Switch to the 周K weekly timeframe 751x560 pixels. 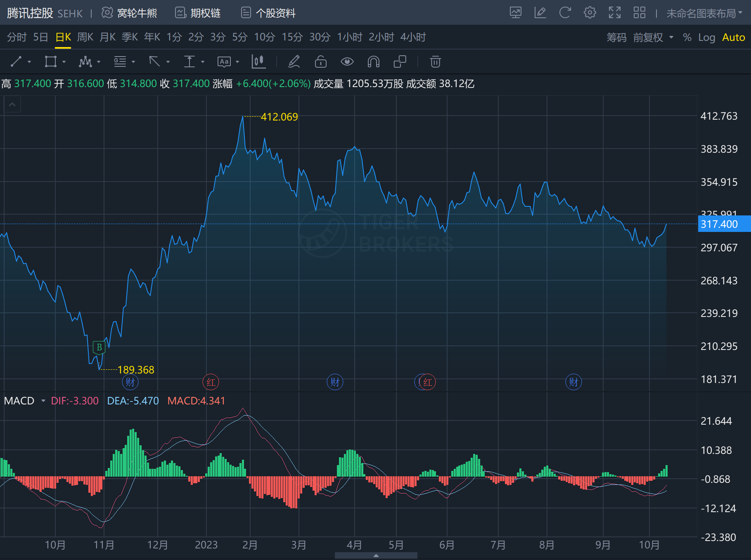pyautogui.click(x=85, y=37)
